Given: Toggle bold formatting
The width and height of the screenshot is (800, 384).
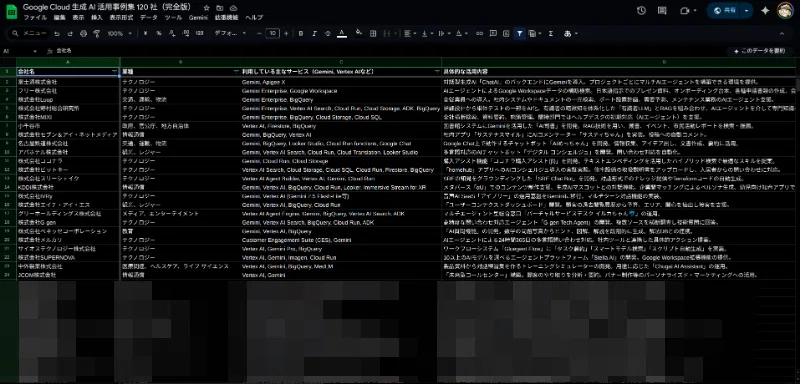Looking at the screenshot, I should click(301, 34).
